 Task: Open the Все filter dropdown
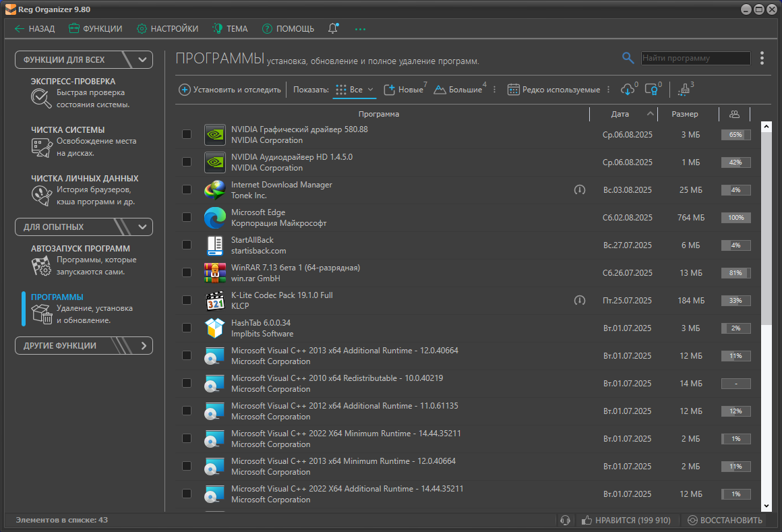tap(355, 90)
